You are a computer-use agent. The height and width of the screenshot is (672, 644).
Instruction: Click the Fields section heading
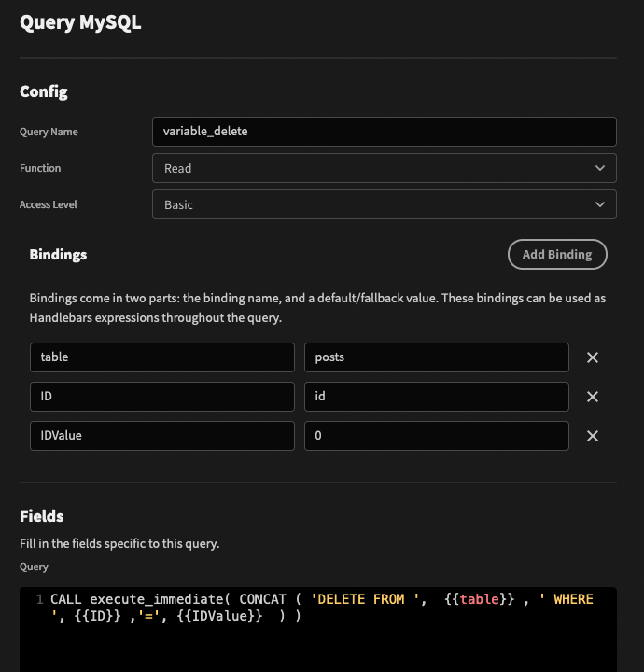42,516
